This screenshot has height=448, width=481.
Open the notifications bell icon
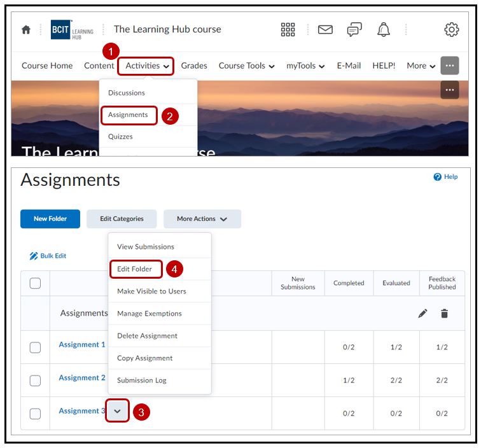[x=384, y=30]
